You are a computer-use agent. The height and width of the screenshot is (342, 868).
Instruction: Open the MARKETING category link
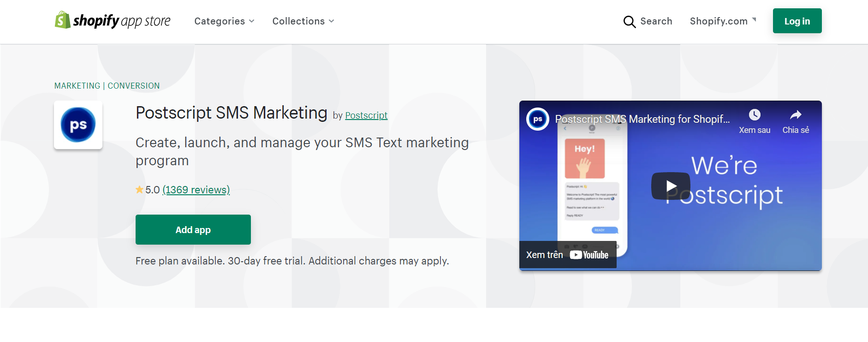pos(77,86)
